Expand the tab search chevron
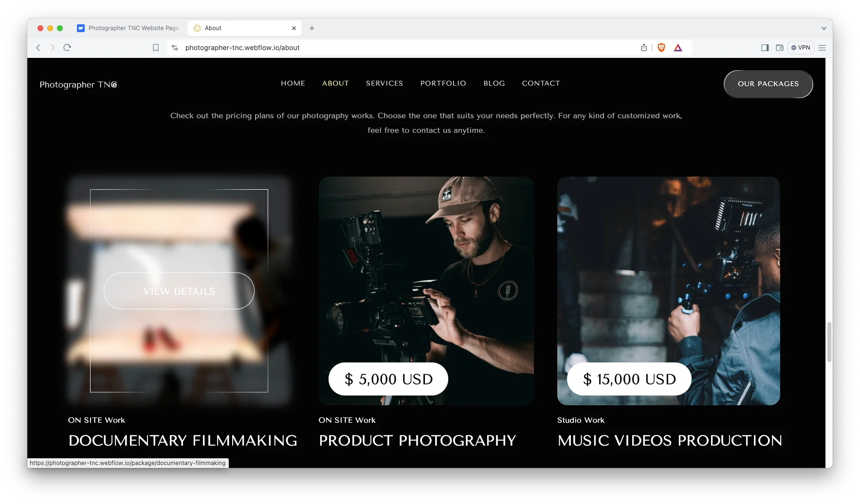 pos(824,28)
